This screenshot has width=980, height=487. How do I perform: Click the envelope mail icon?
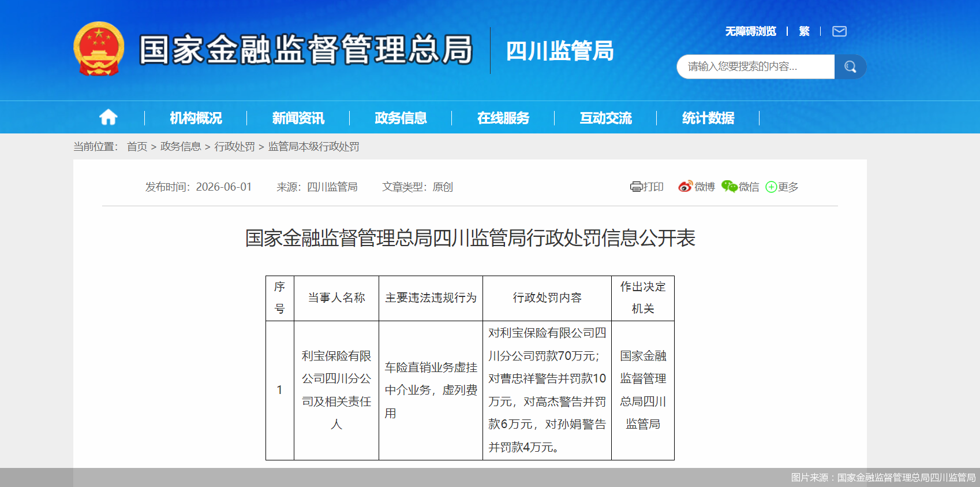[839, 31]
